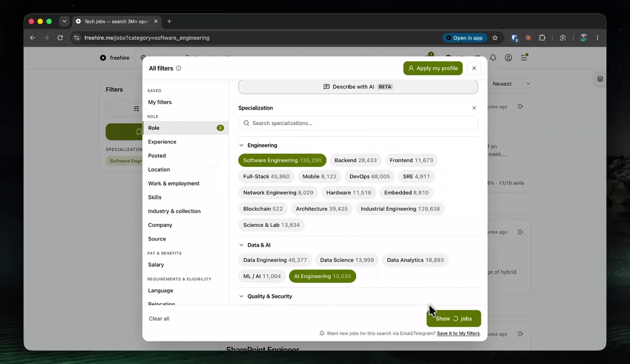This screenshot has width=630, height=364.
Task: Deselect the AI Engineering specialization chip
Action: [322, 276]
